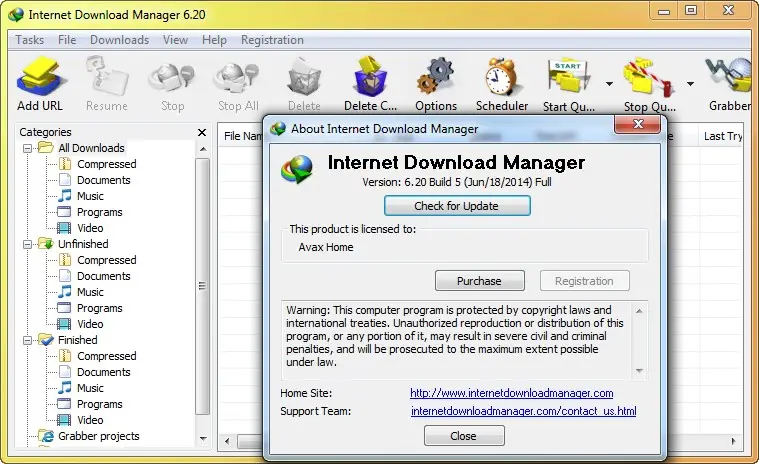Open the Start Queue dropdown arrow
The height and width of the screenshot is (464, 759).
[609, 84]
